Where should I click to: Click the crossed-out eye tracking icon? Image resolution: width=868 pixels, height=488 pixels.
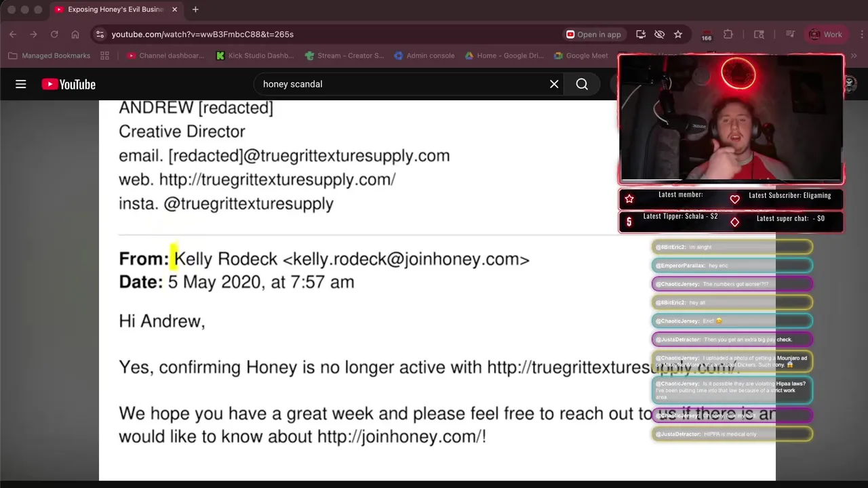click(659, 34)
